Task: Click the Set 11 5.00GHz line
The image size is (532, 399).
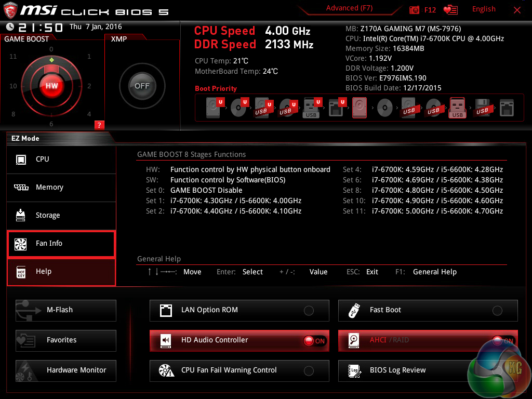Action: [423, 211]
